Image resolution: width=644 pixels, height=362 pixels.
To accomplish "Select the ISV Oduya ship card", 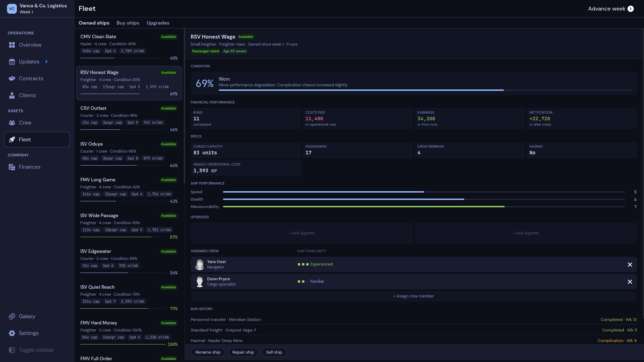I will click(129, 155).
